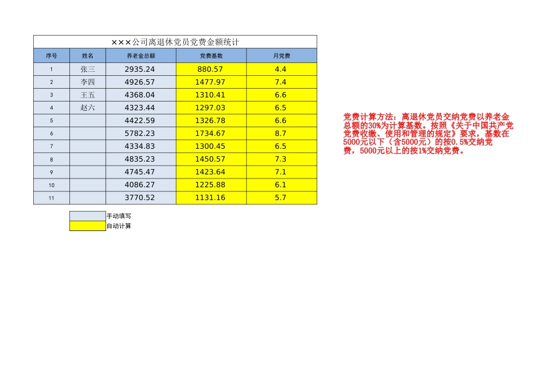Click the yellow 自动计算 legend swatch
Image resolution: width=554 pixels, height=392 pixels.
(85, 225)
